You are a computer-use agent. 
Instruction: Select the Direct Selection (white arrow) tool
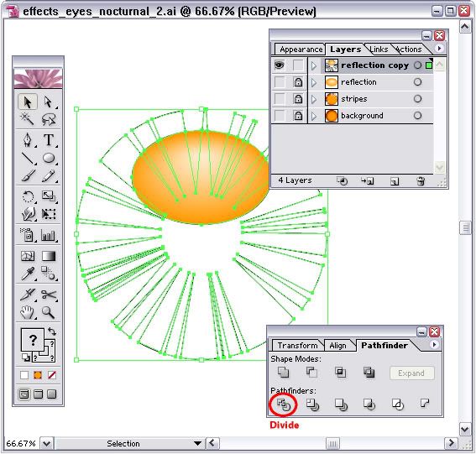(x=48, y=102)
